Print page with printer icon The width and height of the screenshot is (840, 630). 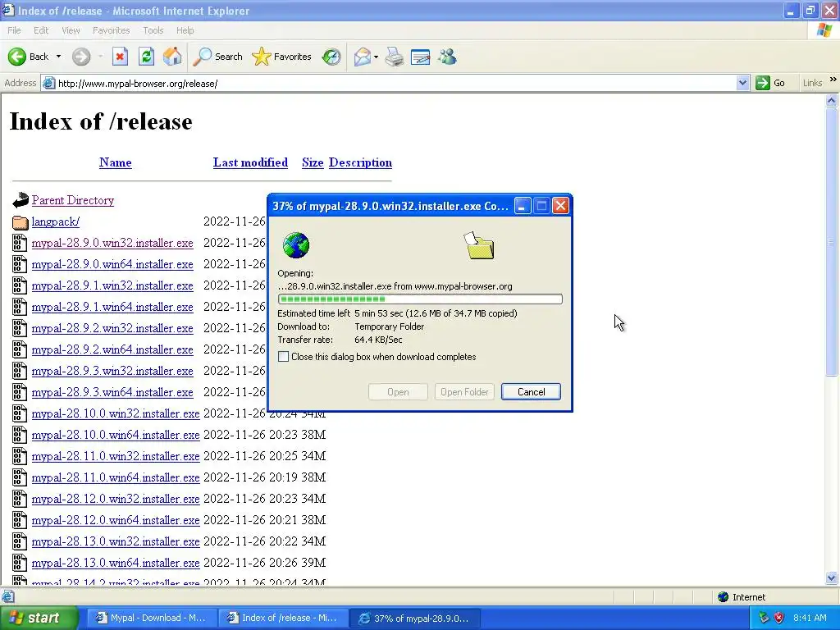395,57
